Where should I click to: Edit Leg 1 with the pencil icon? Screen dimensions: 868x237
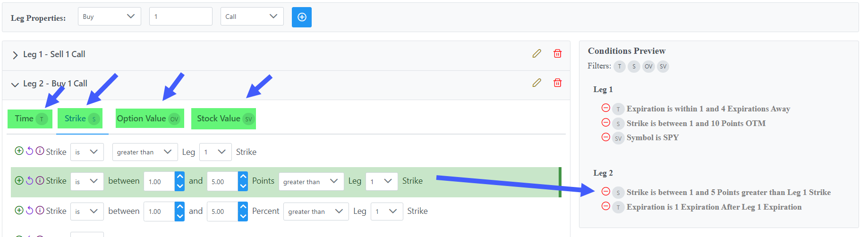(536, 53)
